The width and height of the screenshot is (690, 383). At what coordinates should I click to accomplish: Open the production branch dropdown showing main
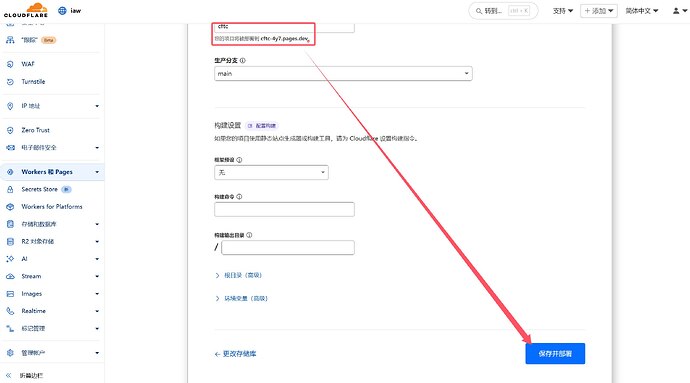tap(343, 74)
